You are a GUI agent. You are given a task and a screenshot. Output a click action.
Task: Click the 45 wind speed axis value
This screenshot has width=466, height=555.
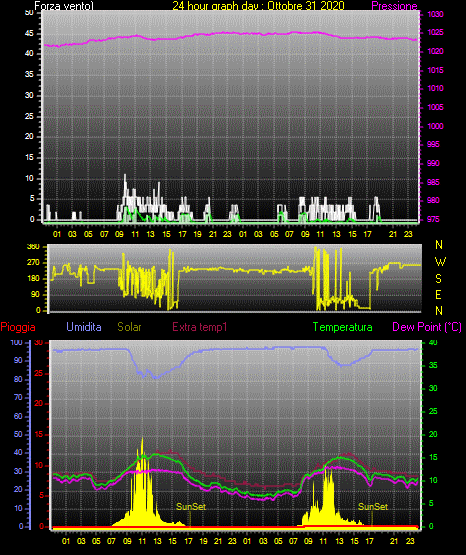coord(29,33)
